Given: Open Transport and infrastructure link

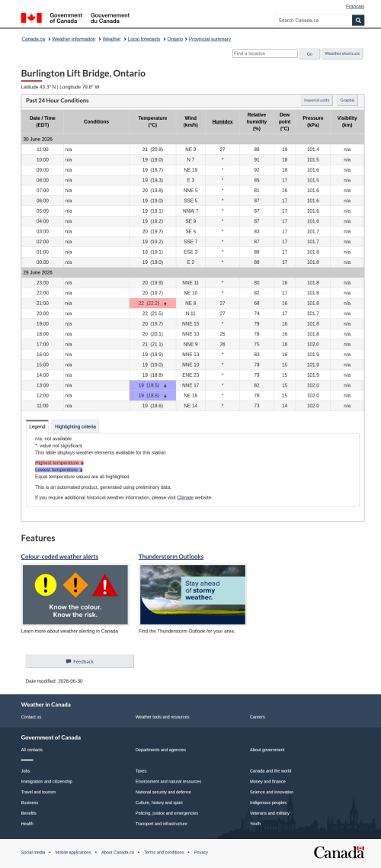Looking at the screenshot, I should pyautogui.click(x=162, y=824).
